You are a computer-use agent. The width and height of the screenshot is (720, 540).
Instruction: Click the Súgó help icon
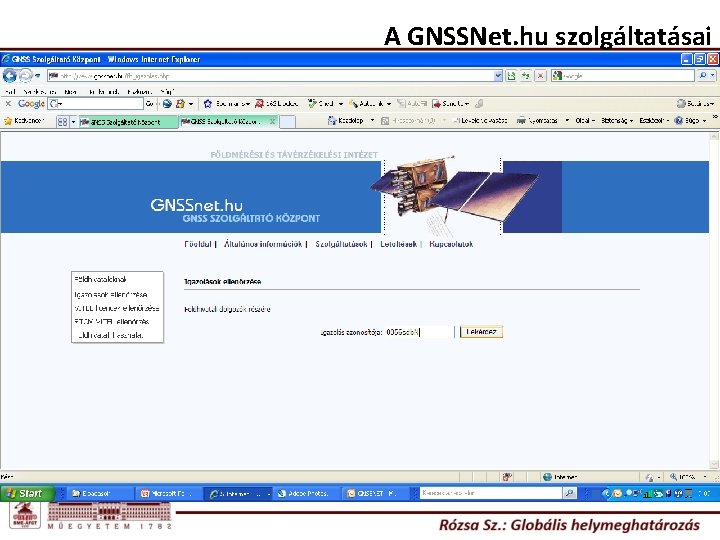pos(678,121)
